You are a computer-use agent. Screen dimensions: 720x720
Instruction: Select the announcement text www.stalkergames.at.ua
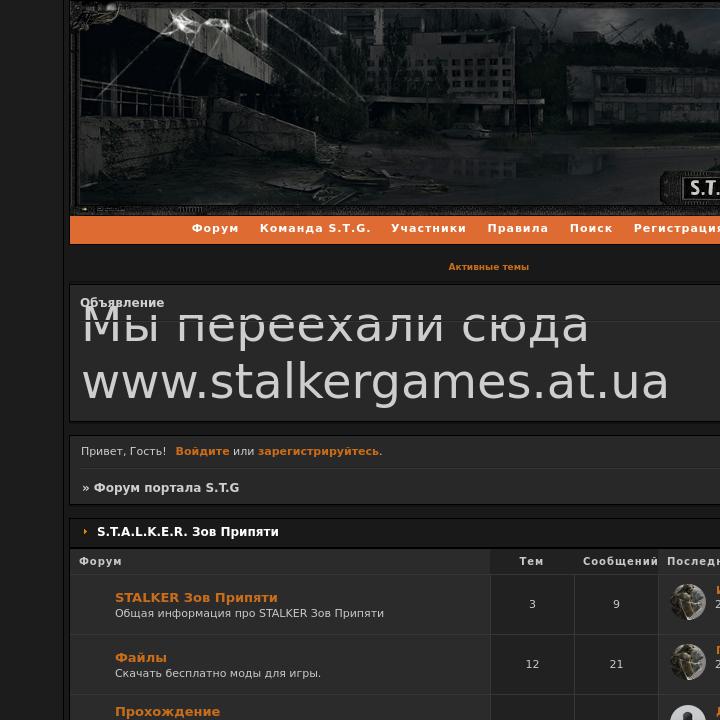point(375,384)
